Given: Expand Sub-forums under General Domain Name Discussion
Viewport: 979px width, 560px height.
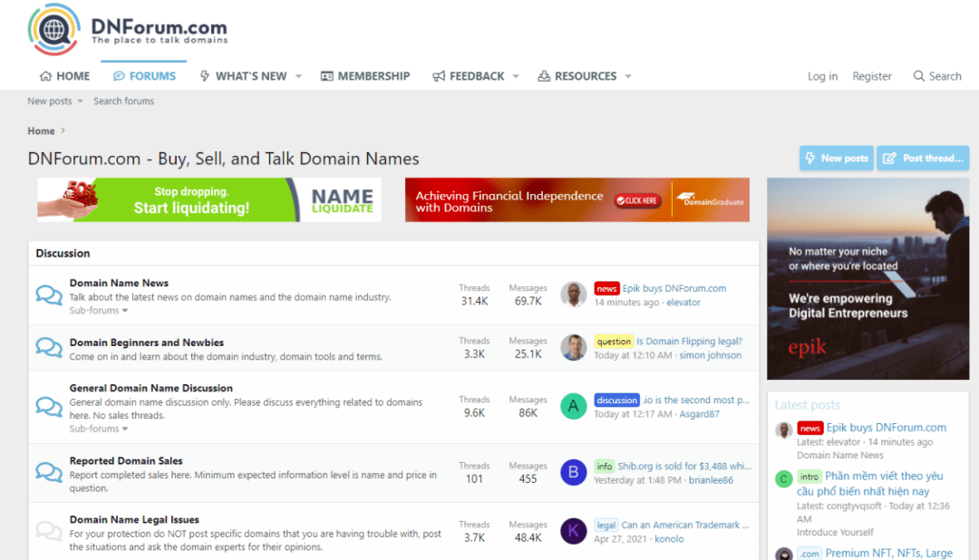Looking at the screenshot, I should coord(99,429).
